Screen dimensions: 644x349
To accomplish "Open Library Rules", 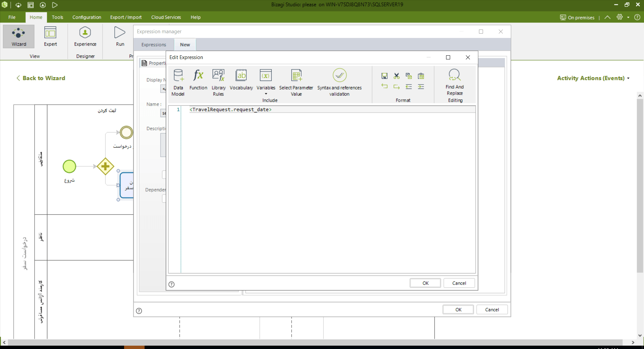I will tap(218, 83).
